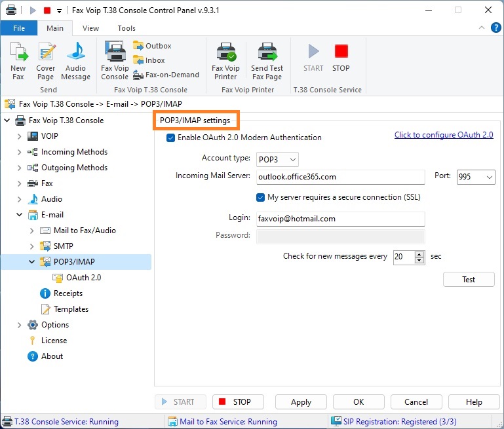Click the ribbon START service icon
This screenshot has width=504, height=429.
[313, 51]
